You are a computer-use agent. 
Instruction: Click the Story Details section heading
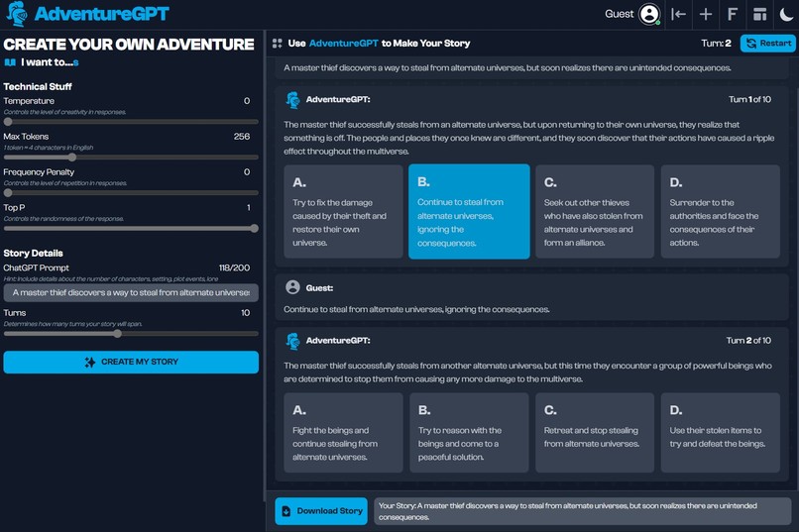pos(33,253)
